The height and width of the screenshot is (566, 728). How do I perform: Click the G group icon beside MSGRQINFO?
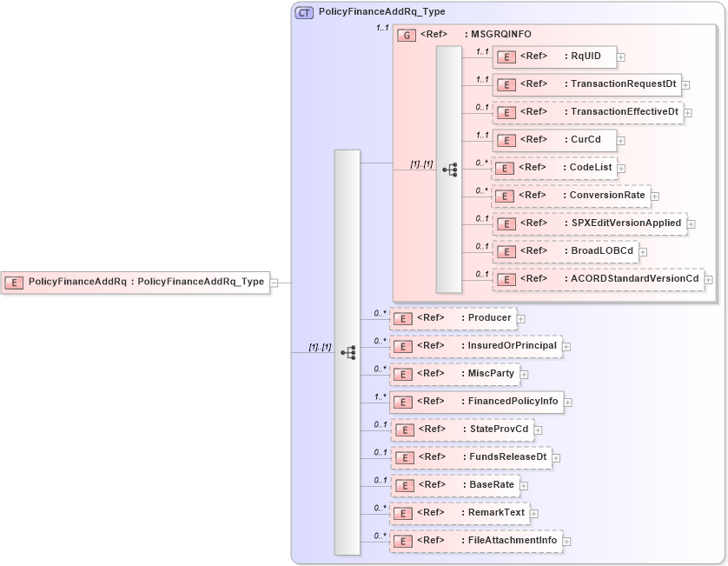point(407,34)
